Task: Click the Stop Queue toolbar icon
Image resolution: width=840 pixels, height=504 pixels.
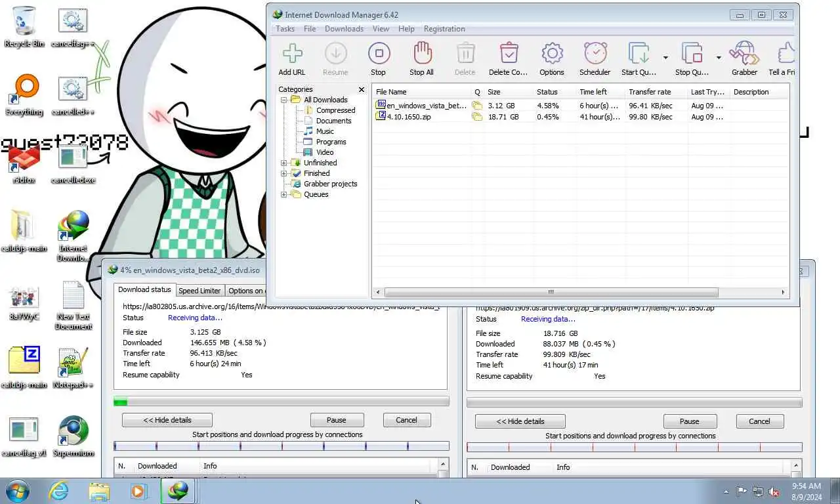Action: pyautogui.click(x=692, y=58)
